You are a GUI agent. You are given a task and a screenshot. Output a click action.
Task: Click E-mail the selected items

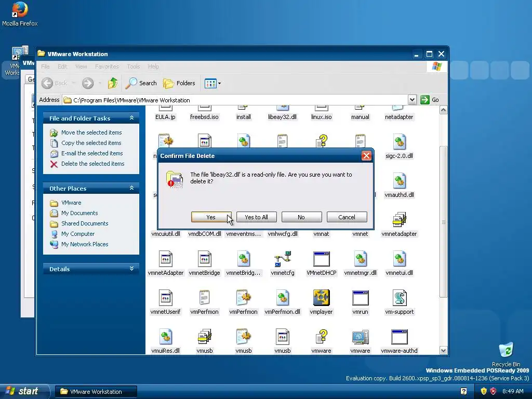[92, 153]
